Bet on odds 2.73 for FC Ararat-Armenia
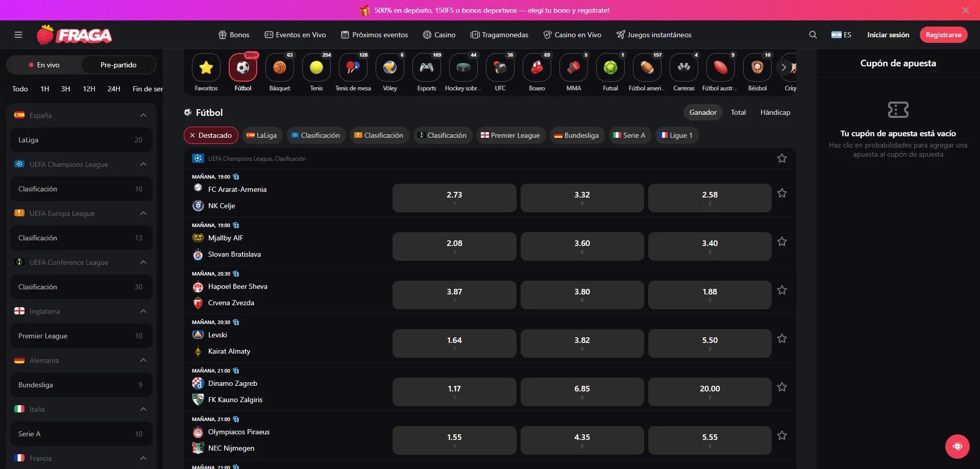 pyautogui.click(x=454, y=198)
